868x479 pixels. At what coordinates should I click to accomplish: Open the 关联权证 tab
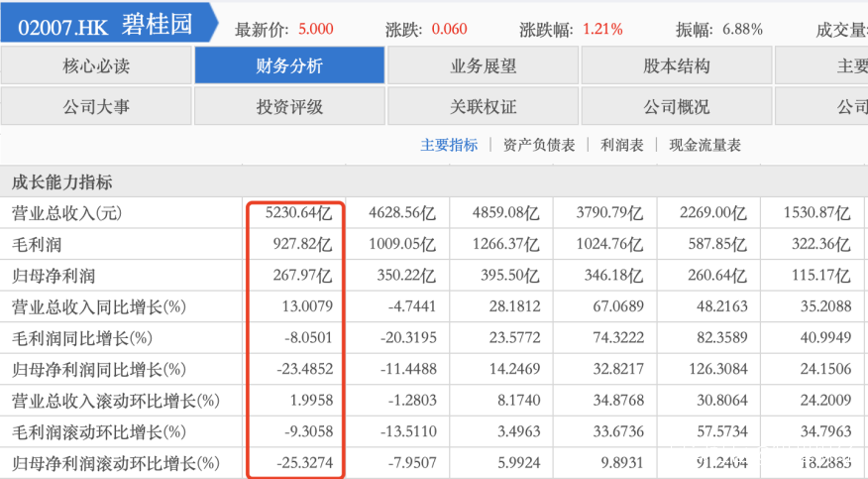click(x=483, y=106)
